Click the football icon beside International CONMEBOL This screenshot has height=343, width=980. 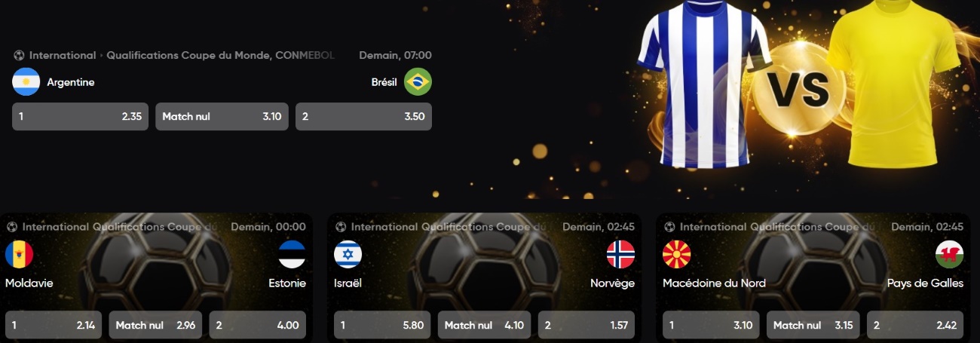(x=19, y=55)
